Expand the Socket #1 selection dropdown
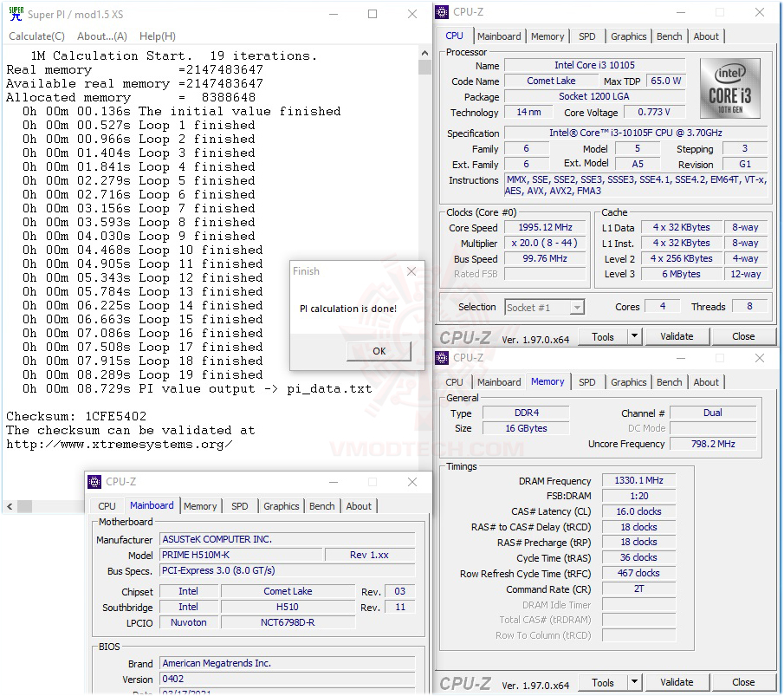 click(x=577, y=307)
